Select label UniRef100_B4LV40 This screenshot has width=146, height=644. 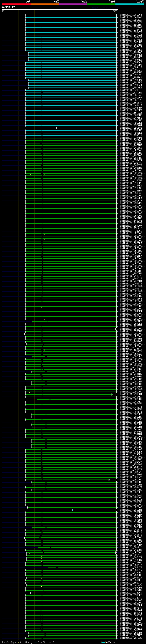coord(131,429)
